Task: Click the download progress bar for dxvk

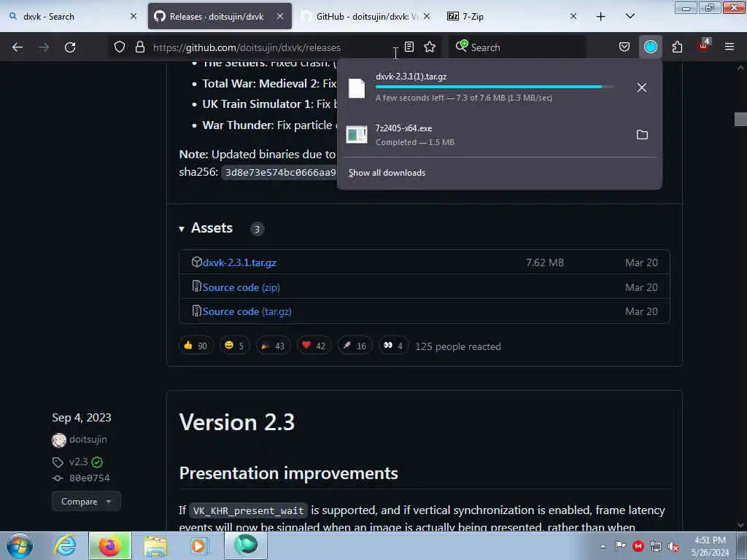Action: pos(494,87)
